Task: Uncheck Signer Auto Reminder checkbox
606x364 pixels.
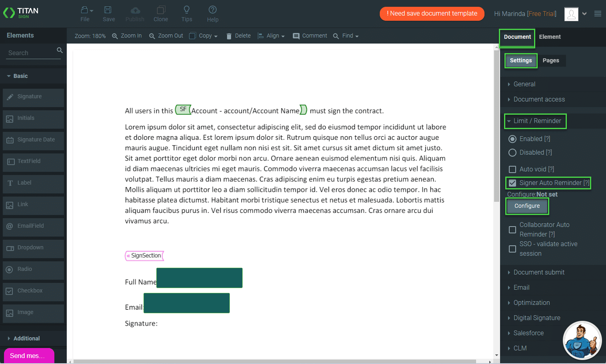Action: tap(512, 183)
